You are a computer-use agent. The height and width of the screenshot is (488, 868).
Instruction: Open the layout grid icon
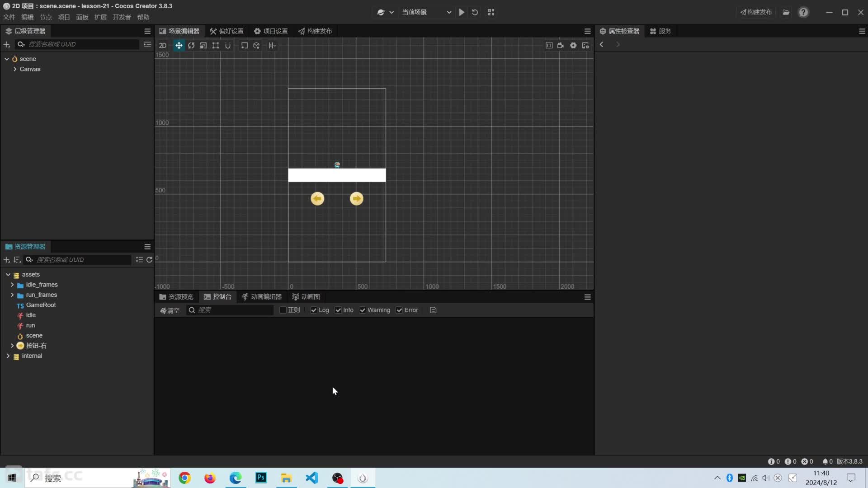pos(491,12)
